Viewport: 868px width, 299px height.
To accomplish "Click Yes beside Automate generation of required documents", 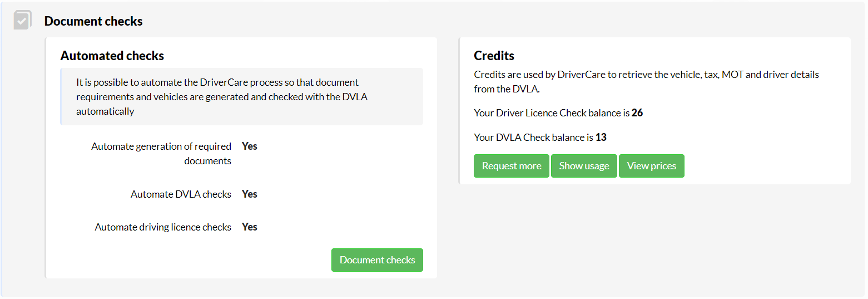I will click(250, 146).
